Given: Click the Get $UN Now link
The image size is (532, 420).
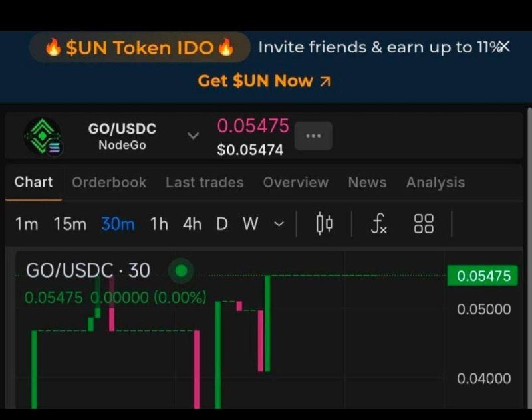Looking at the screenshot, I should [264, 81].
